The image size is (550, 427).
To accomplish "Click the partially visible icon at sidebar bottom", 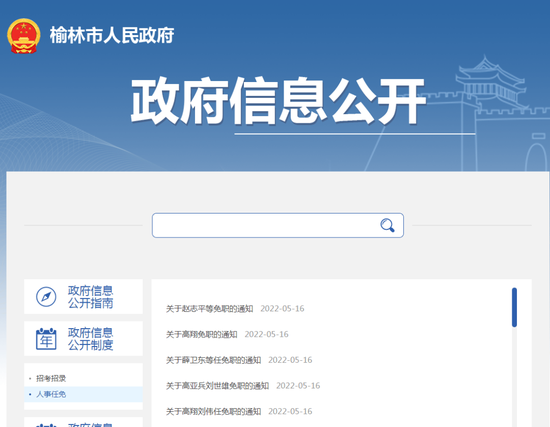I will point(46,425).
